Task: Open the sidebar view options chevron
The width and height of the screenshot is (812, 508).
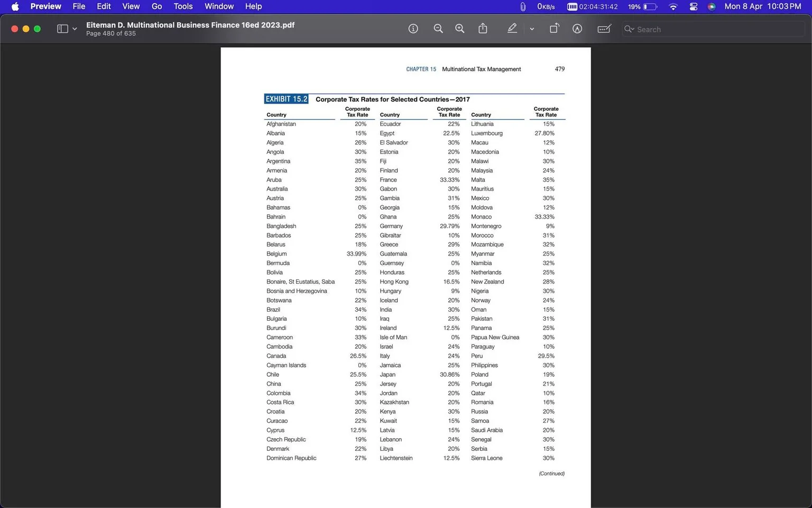Action: click(x=75, y=29)
